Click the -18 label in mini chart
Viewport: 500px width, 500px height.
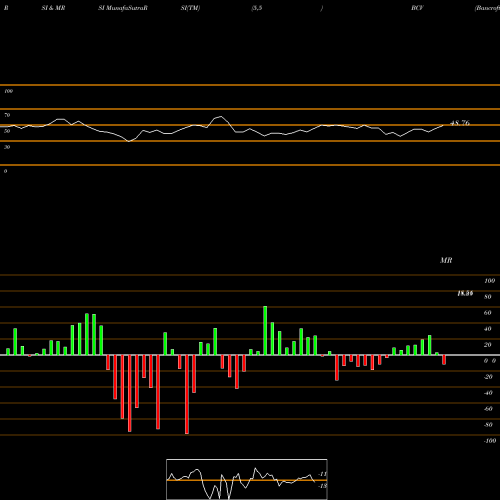[322, 486]
